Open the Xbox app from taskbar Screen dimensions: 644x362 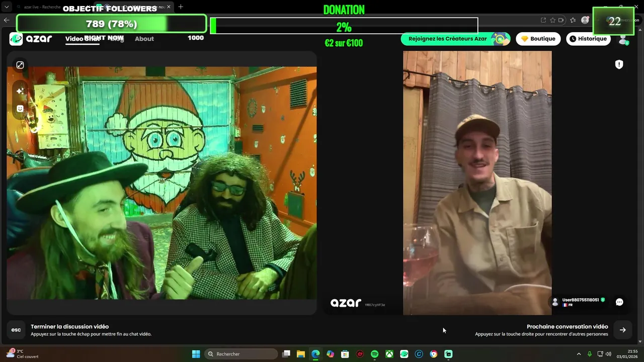click(389, 354)
